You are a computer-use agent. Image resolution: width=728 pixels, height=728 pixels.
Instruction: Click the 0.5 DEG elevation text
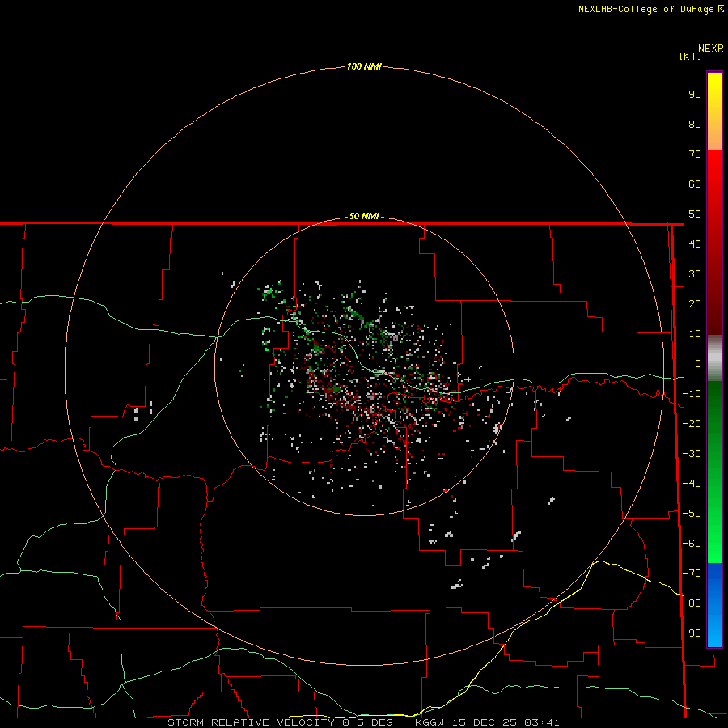pyautogui.click(x=368, y=722)
